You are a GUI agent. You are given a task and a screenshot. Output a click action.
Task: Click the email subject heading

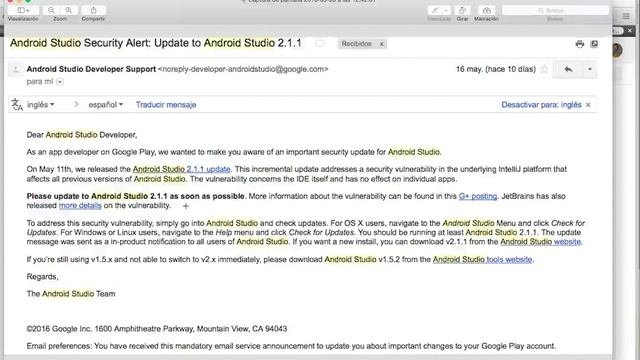coord(156,43)
